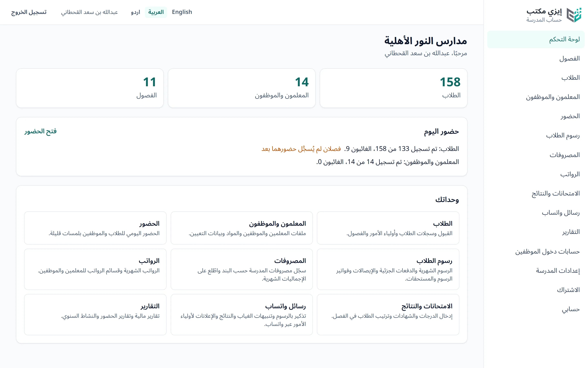Open الاشتراك in the sidebar
The width and height of the screenshot is (588, 368).
[x=536, y=290]
